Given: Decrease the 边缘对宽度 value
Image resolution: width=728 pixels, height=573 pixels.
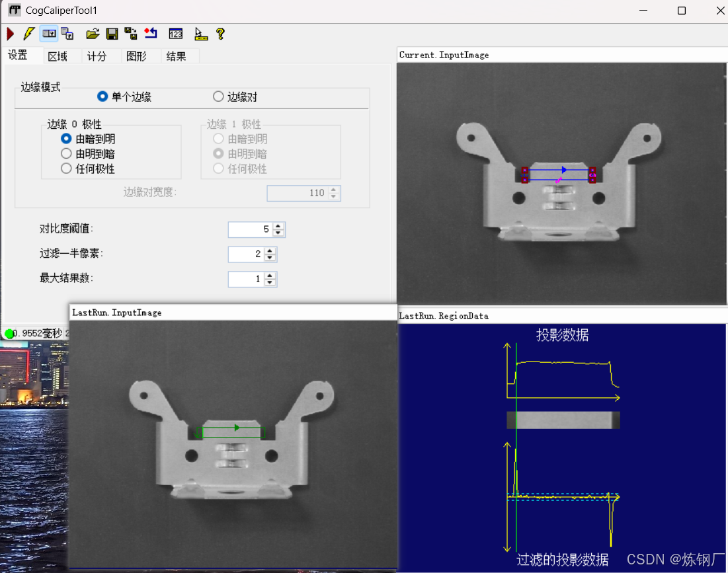Looking at the screenshot, I should tap(333, 196).
